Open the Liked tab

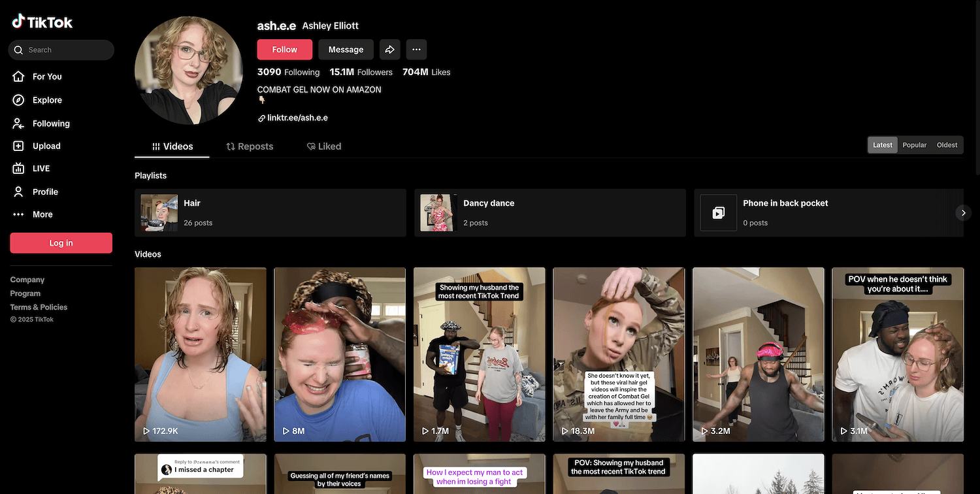324,146
